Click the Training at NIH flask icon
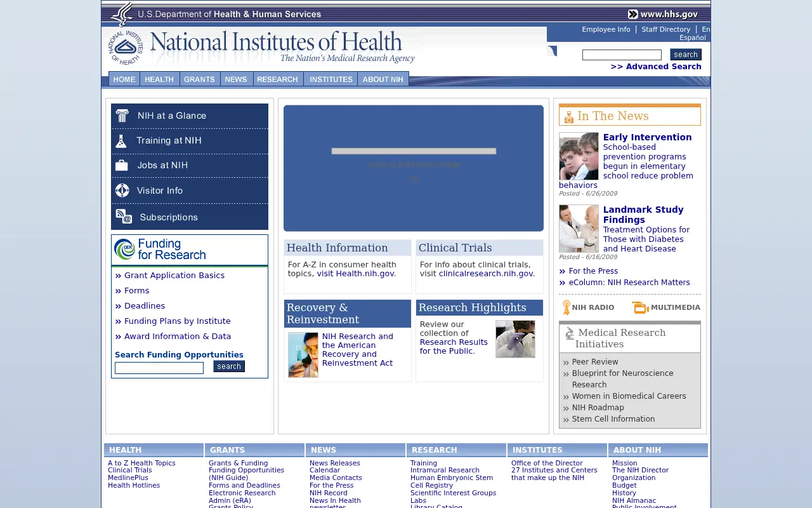 121,141
